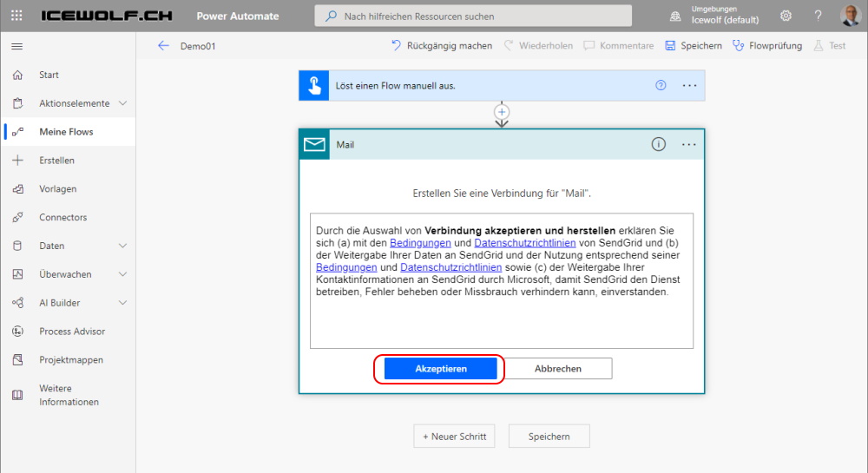The height and width of the screenshot is (473, 868).
Task: Open the settings gear icon
Action: [x=786, y=16]
